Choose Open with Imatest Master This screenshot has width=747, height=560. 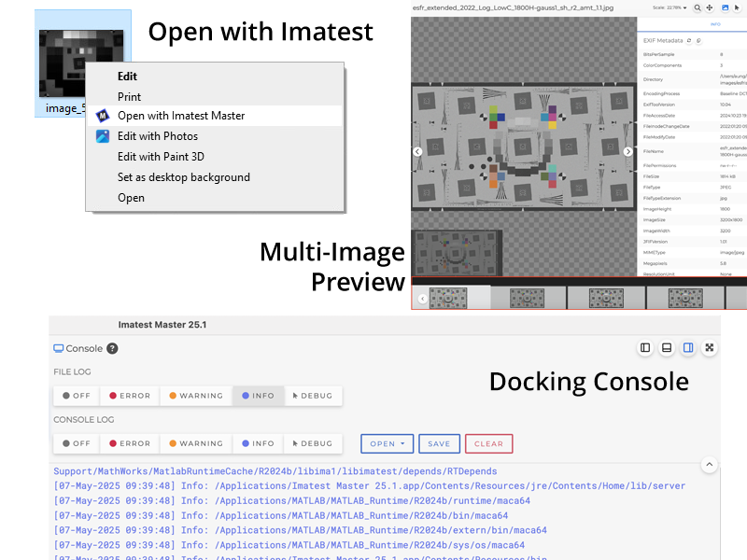[216, 116]
